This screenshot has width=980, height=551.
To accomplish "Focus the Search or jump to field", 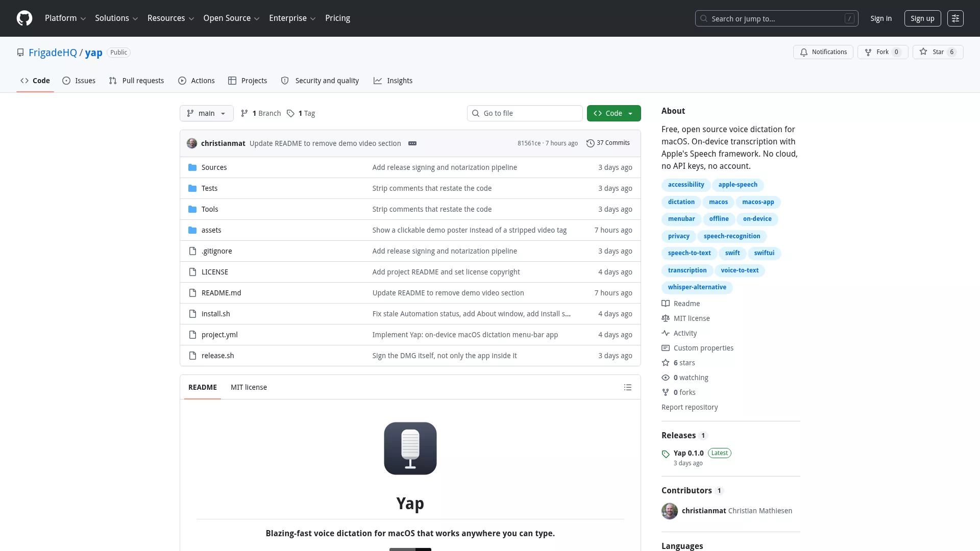I will pos(777,18).
